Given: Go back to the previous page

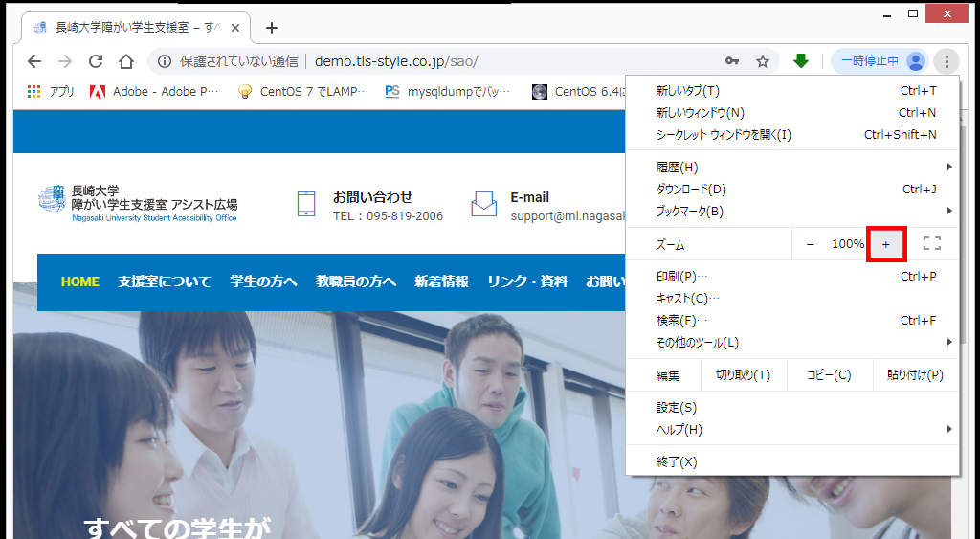Looking at the screenshot, I should (x=34, y=61).
